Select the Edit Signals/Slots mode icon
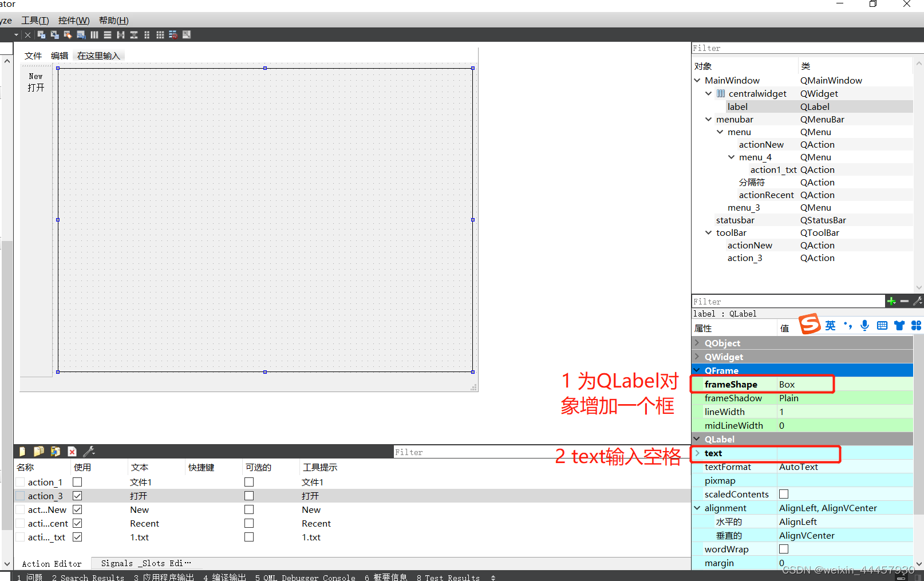 54,35
